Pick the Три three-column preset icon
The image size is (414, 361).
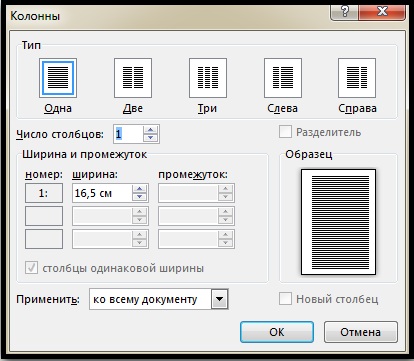point(208,78)
